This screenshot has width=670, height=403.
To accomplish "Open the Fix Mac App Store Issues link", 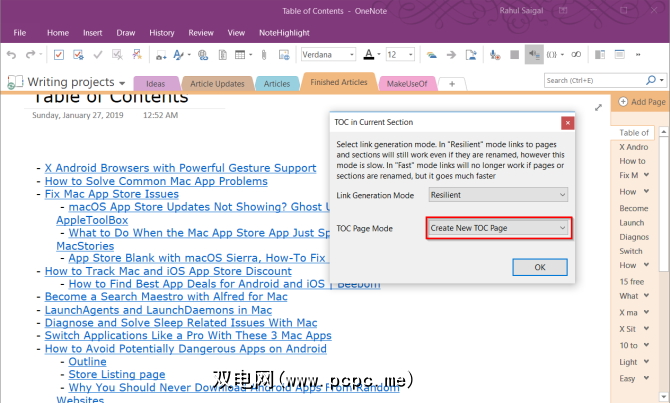I will tap(111, 194).
